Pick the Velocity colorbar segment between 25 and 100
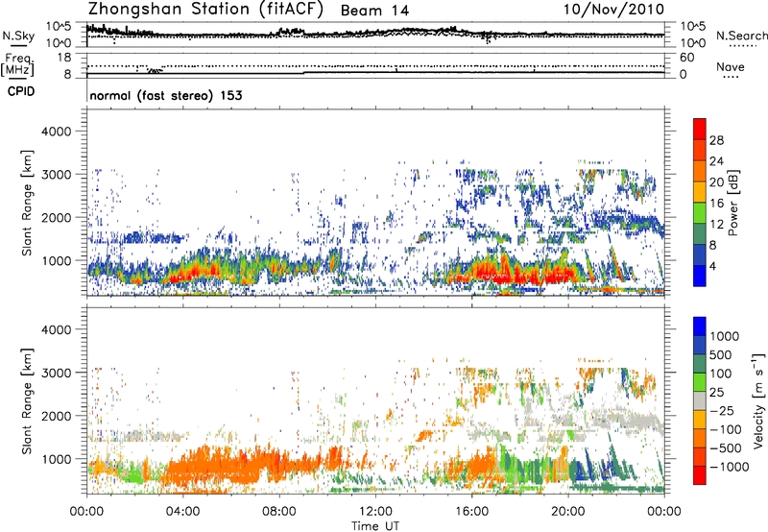 pyautogui.click(x=700, y=382)
